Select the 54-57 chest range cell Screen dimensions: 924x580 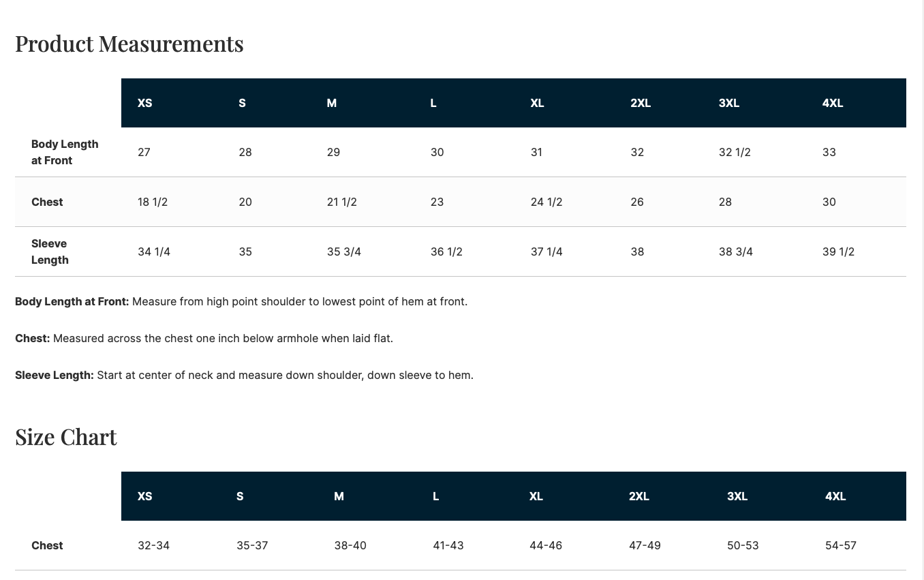click(841, 545)
